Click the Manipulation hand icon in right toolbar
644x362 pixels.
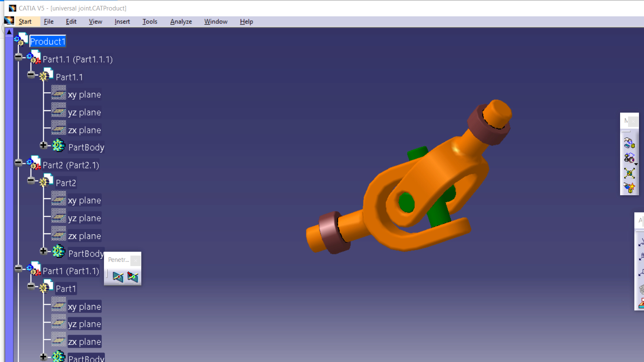pos(629,143)
